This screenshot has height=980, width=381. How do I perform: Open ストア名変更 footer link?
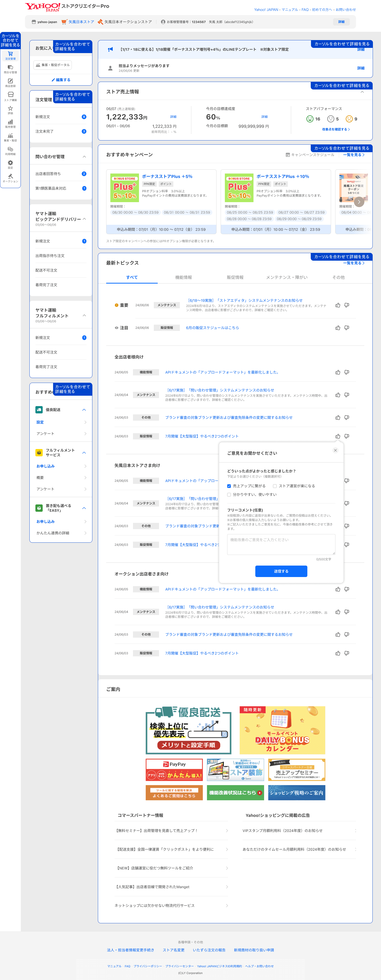[174, 950]
